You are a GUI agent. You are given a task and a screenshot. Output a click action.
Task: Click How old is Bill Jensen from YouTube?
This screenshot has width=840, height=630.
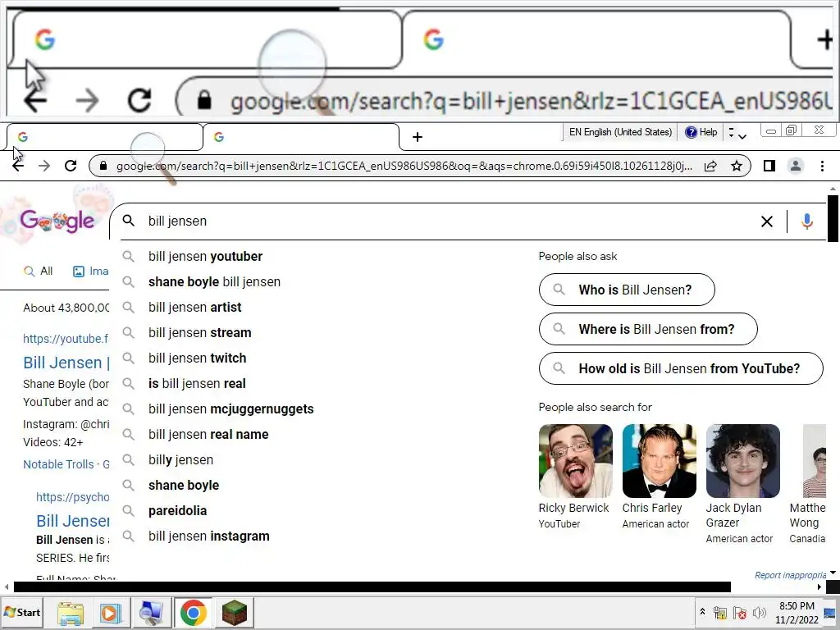coord(681,368)
